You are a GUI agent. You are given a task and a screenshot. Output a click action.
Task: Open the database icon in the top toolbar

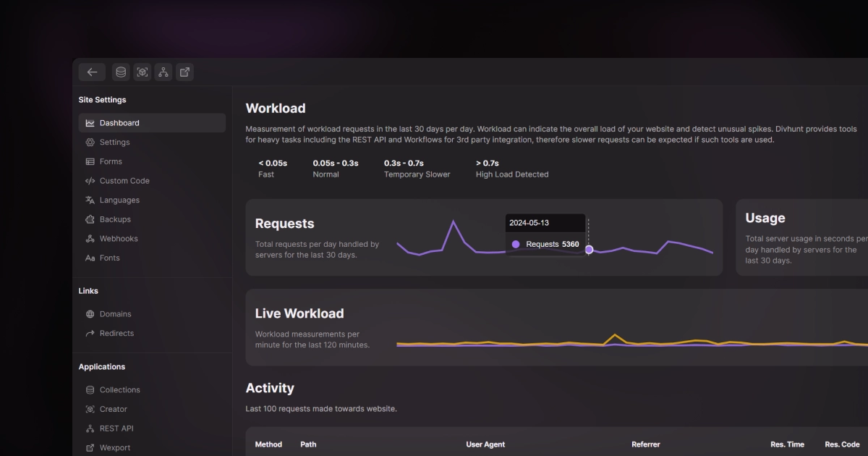click(120, 72)
